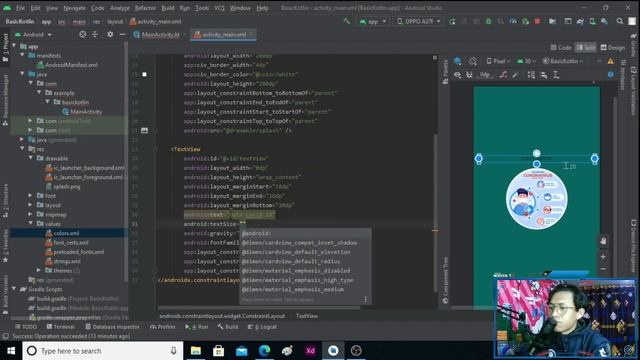The image size is (640, 360).
Task: Switch editor to Split view
Action: click(x=586, y=48)
